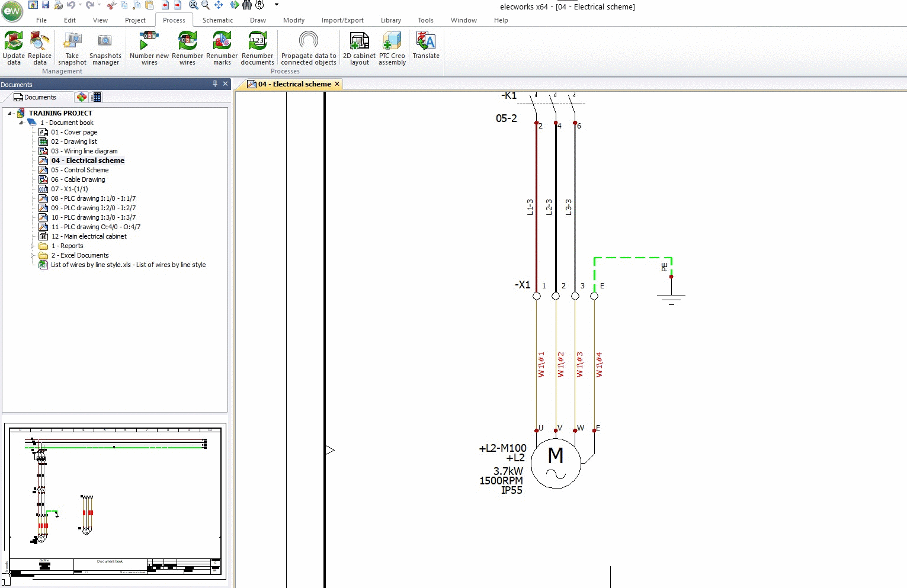Run Renumber wires
This screenshot has height=588, width=907.
point(187,48)
